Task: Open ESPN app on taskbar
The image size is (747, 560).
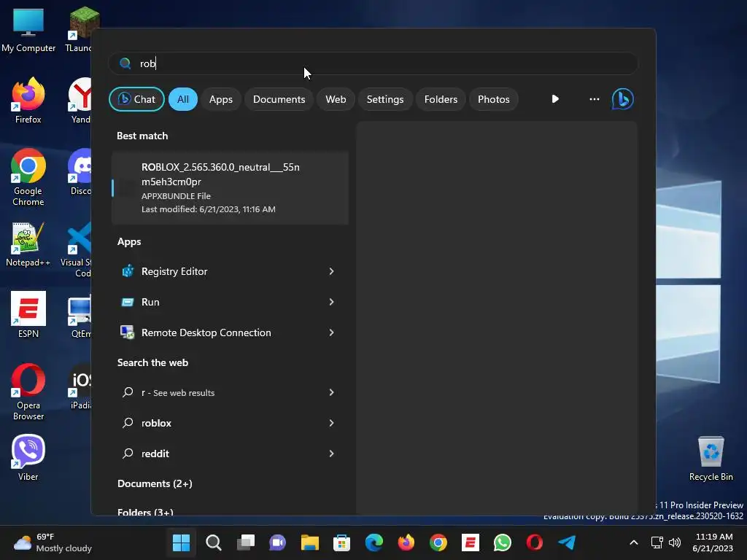Action: [471, 542]
